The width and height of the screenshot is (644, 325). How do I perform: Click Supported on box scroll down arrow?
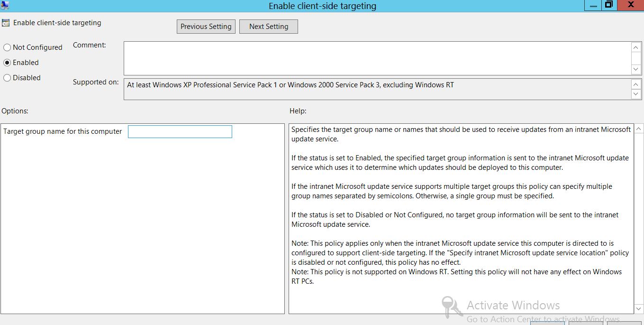636,94
